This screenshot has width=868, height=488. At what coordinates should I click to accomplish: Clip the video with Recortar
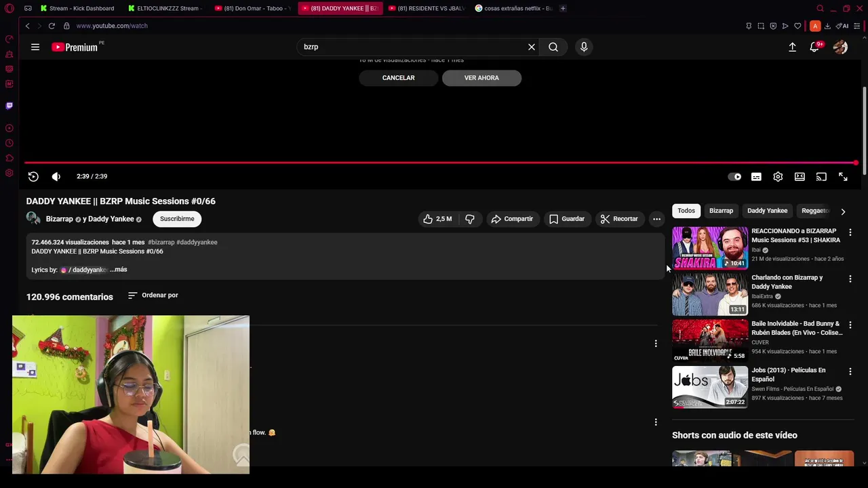(618, 219)
